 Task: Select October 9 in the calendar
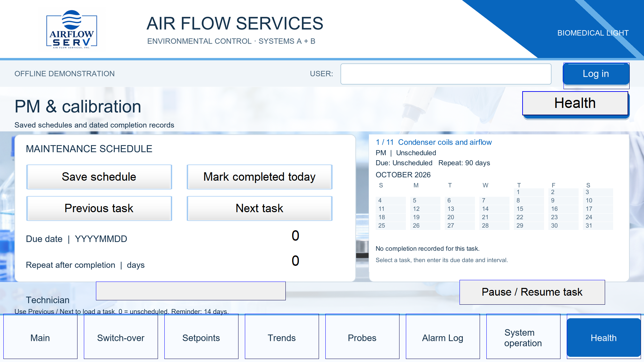563,200
